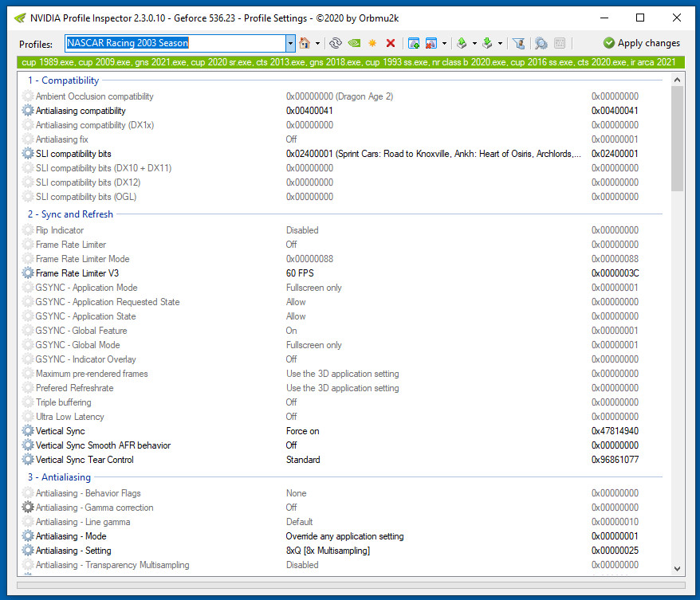Remove an application from the current profile
Screen dimensions: 700x600
[x=431, y=43]
